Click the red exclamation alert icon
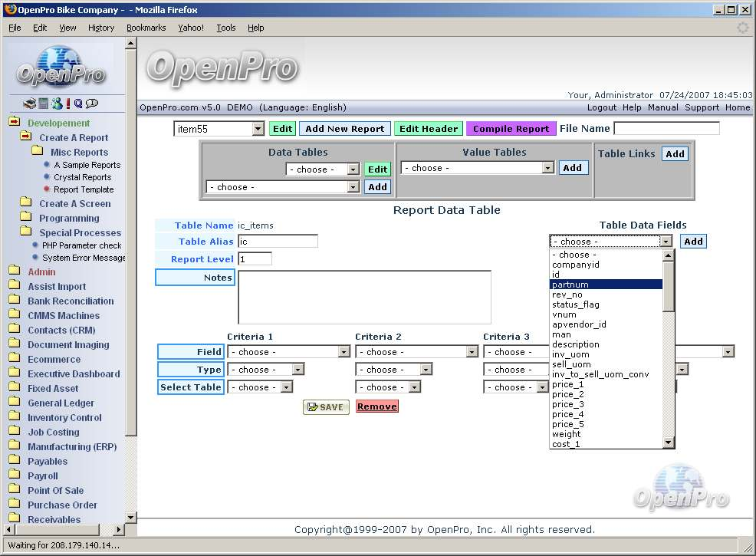Screen dimensions: 756x556 click(x=67, y=104)
